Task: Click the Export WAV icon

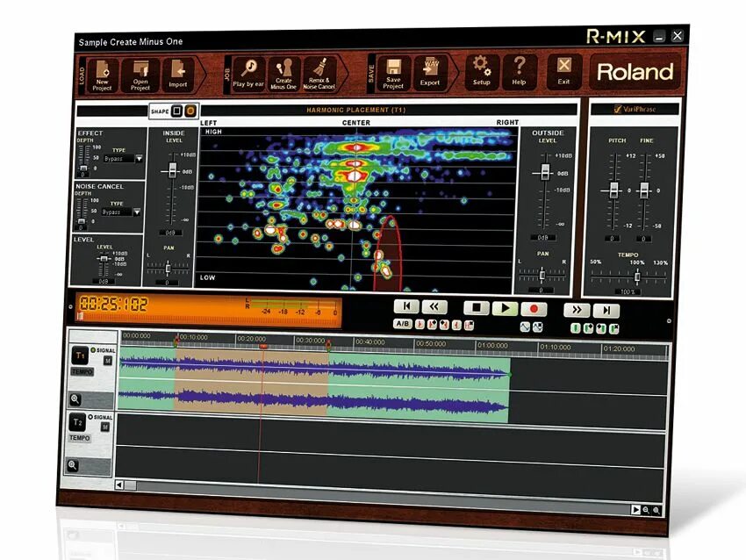Action: [x=430, y=72]
